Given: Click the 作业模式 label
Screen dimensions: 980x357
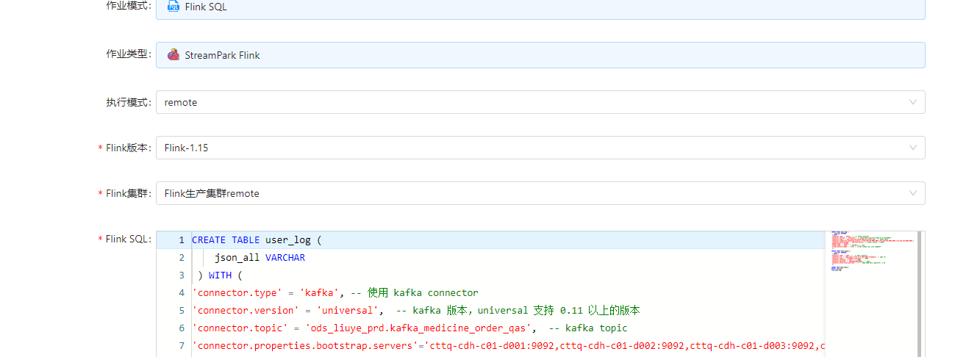Looking at the screenshot, I should (x=129, y=6).
